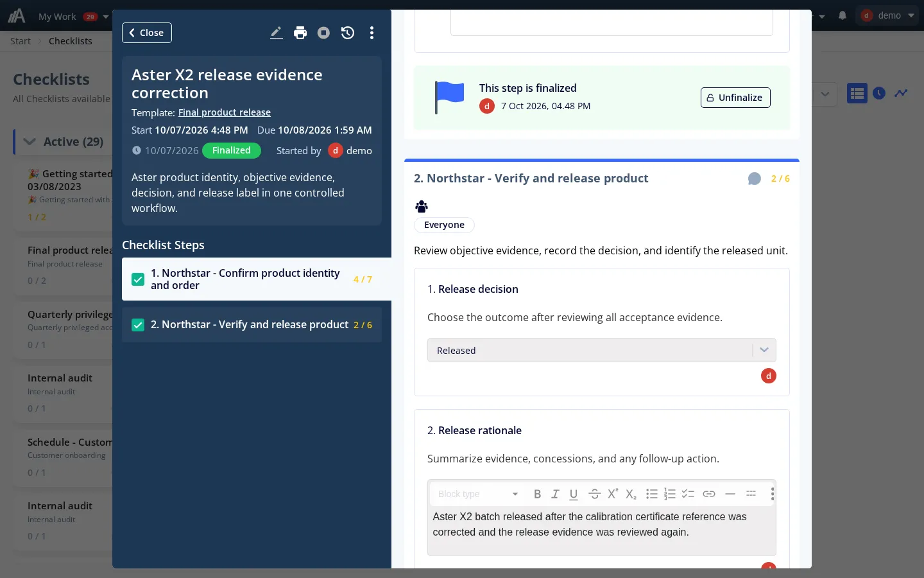Underline text in Release rationale editor
The height and width of the screenshot is (578, 924).
click(574, 494)
